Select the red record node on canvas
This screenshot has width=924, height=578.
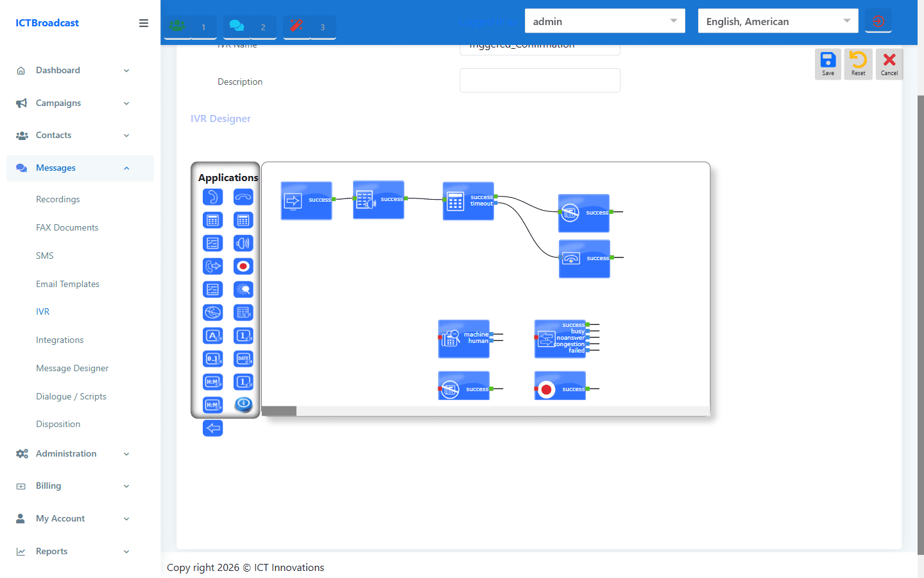pos(560,386)
